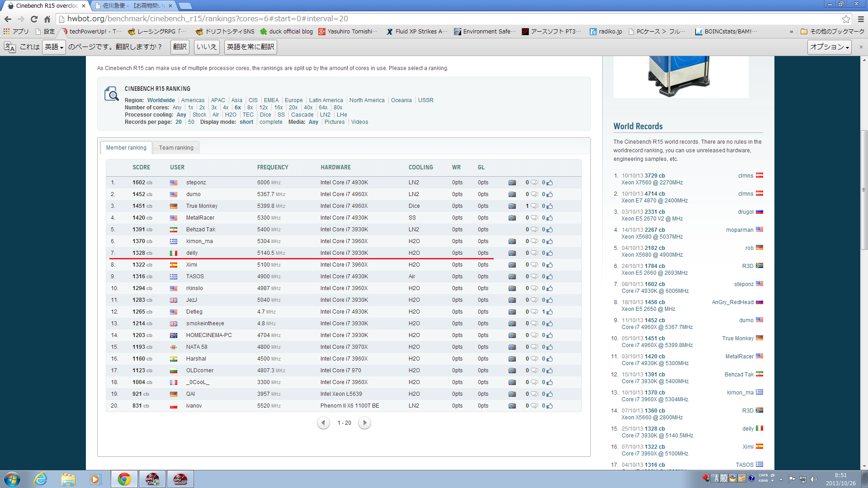Open Internet Explorer from the taskbar
Screen dimensions: 868x488
(41, 479)
